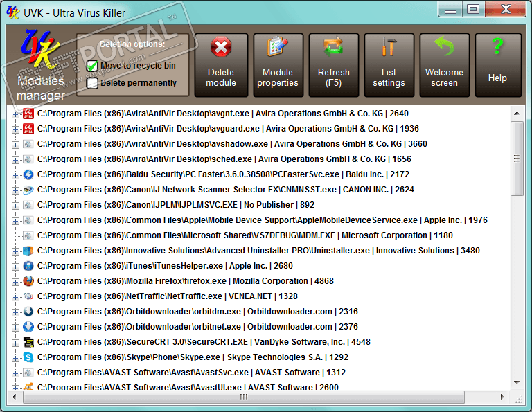Expand the IJPLMSVC.EXE tree node
The width and height of the screenshot is (532, 412).
(x=15, y=206)
